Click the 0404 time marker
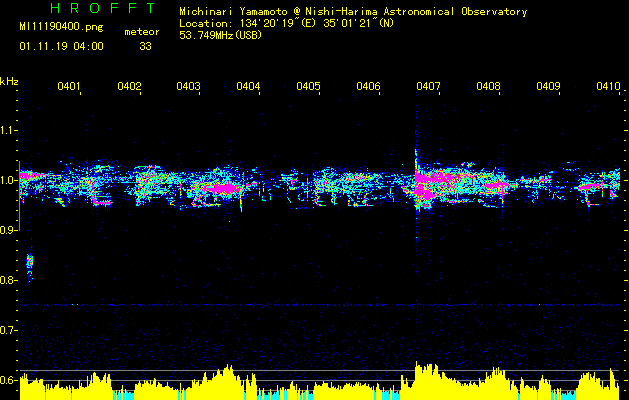 click(x=248, y=86)
